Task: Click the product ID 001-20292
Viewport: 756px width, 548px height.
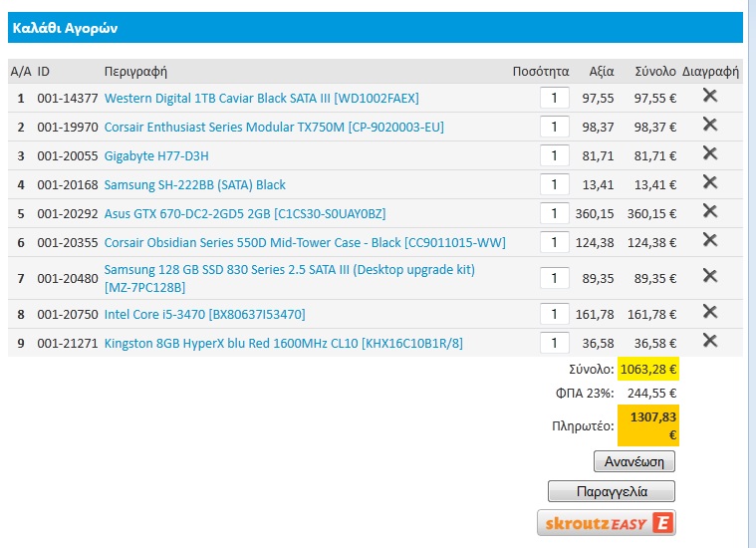Action: coord(68,213)
